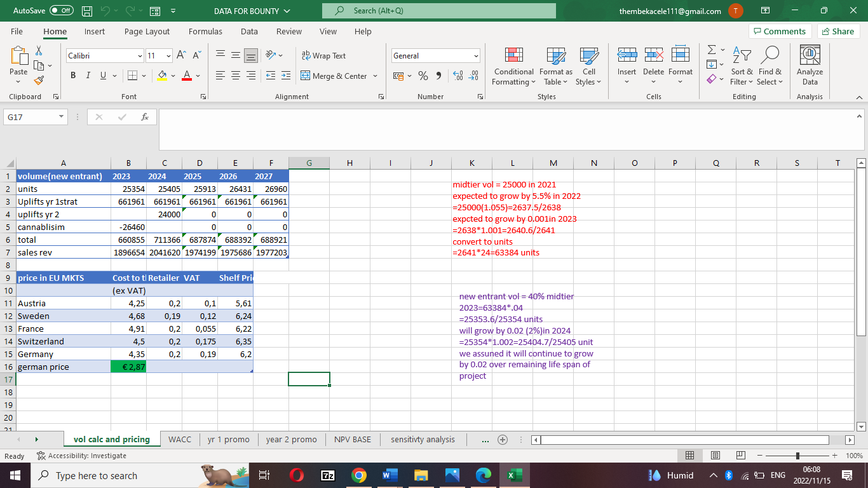
Task: Apply Comma Style number format
Action: [438, 76]
